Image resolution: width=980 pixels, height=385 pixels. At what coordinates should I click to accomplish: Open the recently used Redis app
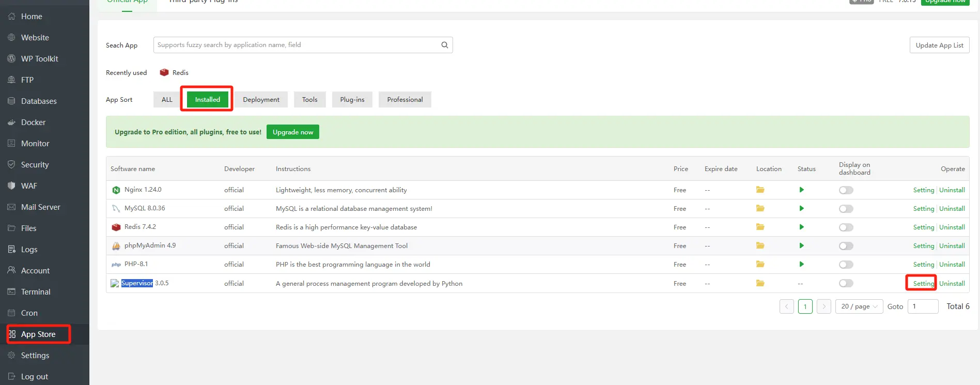pyautogui.click(x=174, y=73)
